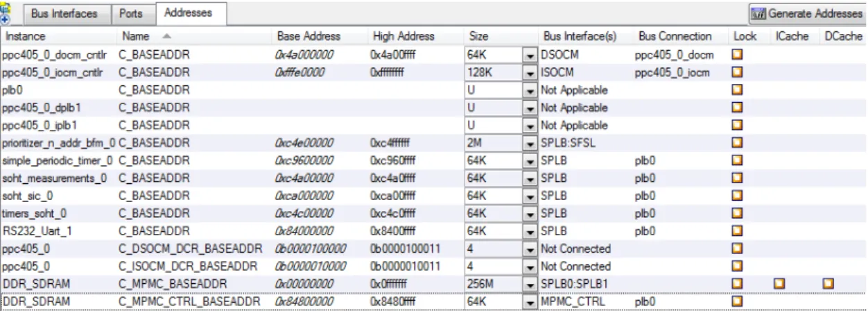Image resolution: width=868 pixels, height=311 pixels.
Task: Open Size dropdown for soht_measurements_0
Action: 530,178
